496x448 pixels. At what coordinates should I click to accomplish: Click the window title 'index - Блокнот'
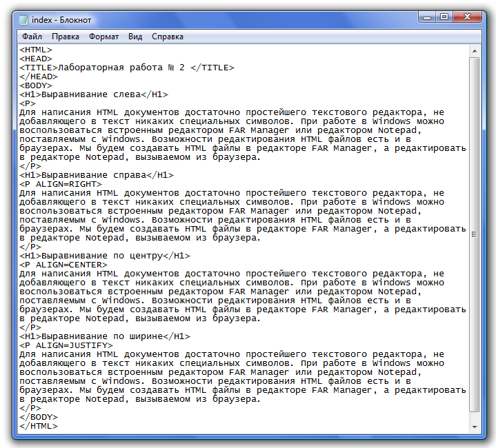tap(61, 20)
